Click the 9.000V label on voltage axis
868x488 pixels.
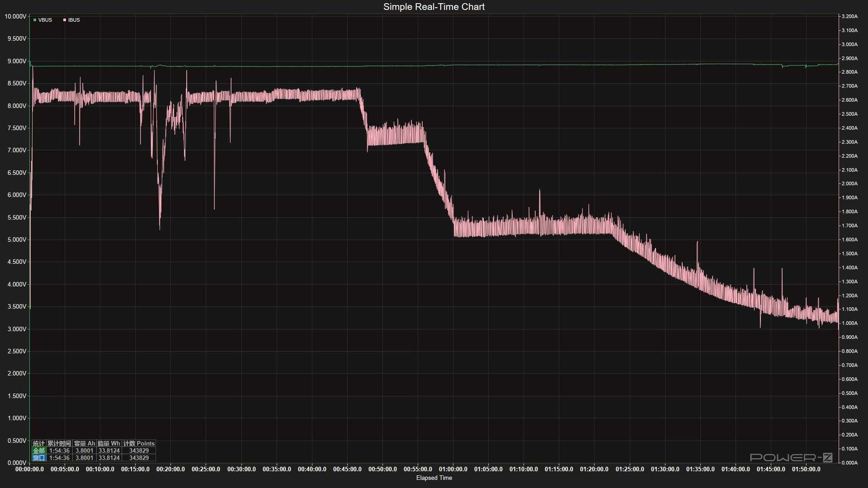tap(17, 61)
